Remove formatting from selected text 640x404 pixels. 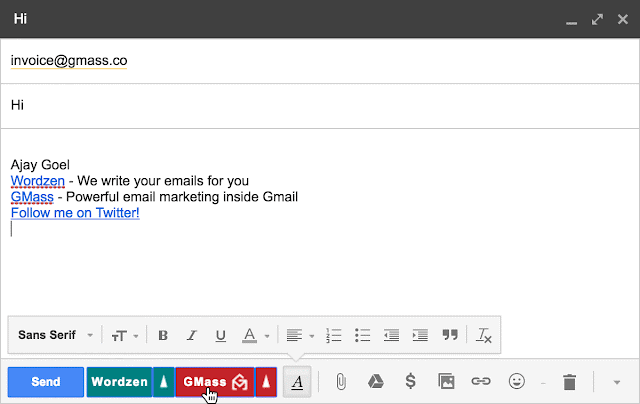click(484, 335)
